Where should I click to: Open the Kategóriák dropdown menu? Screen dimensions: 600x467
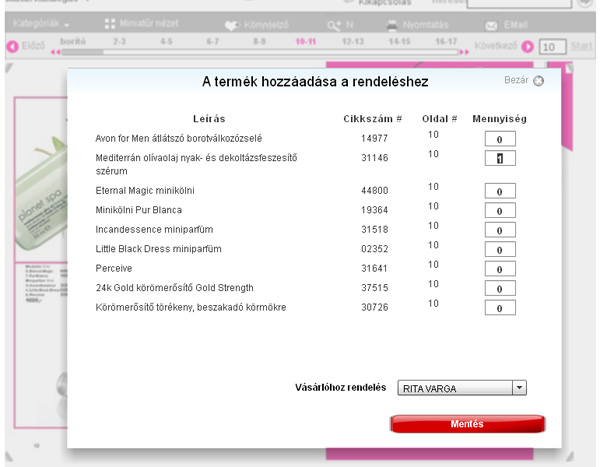pyautogui.click(x=41, y=24)
